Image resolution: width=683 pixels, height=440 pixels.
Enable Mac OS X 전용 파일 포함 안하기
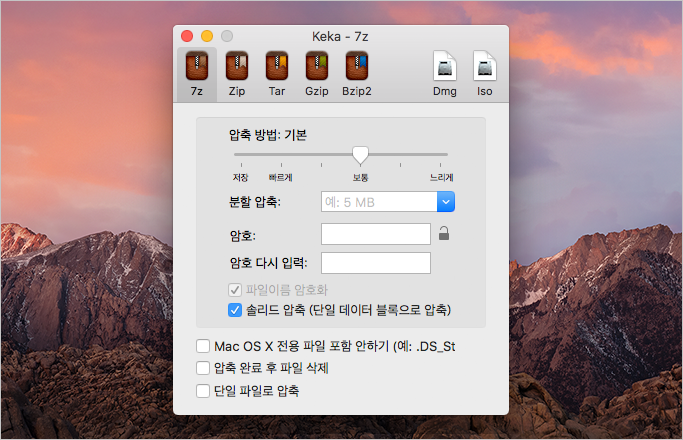203,346
